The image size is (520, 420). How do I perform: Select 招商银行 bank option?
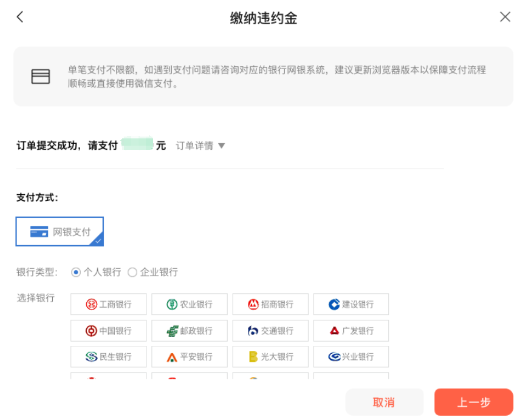(270, 305)
